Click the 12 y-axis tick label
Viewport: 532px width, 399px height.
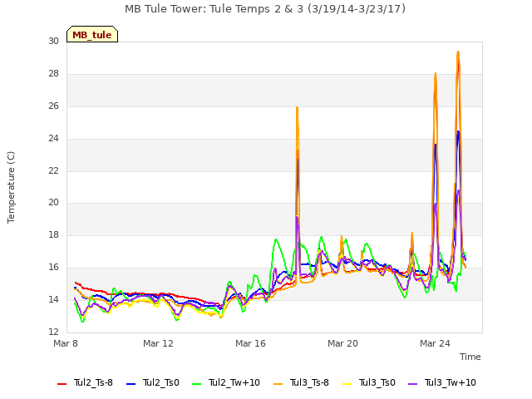(x=53, y=332)
